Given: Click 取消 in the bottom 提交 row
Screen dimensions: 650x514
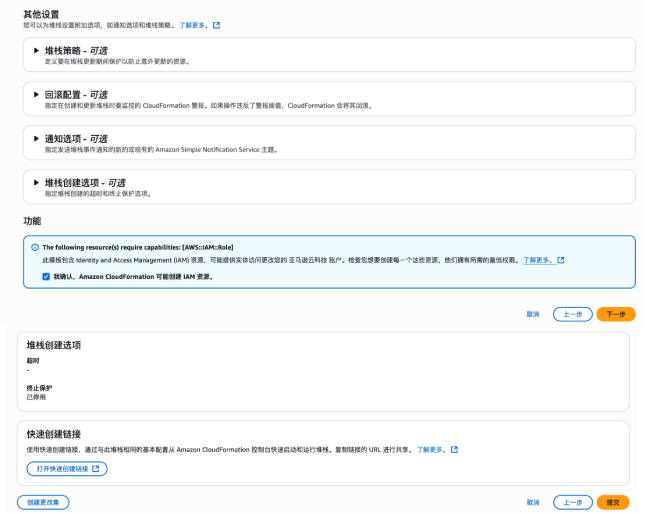Looking at the screenshot, I should pyautogui.click(x=532, y=502).
